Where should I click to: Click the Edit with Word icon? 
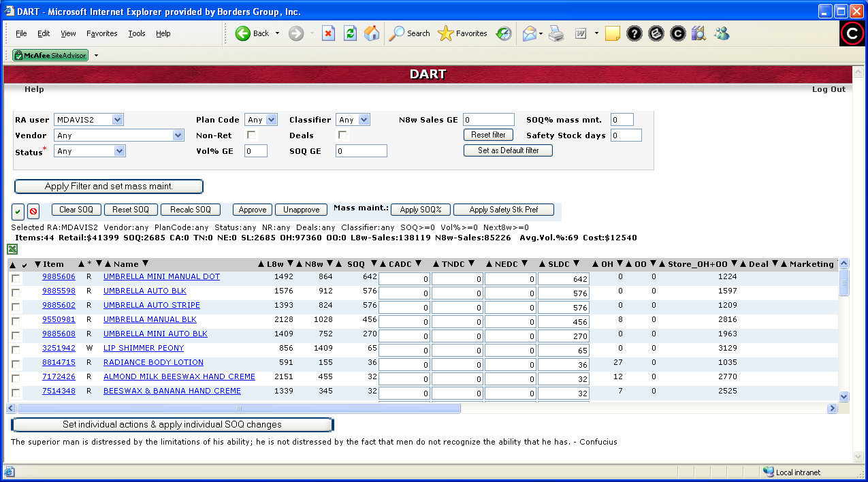pos(581,33)
